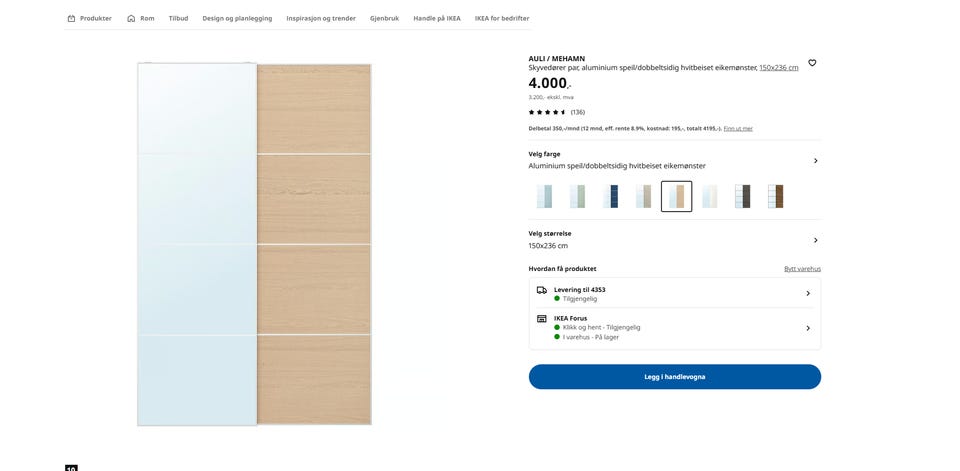Click the Rom house icon
This screenshot has width=960, height=471.
tap(131, 18)
